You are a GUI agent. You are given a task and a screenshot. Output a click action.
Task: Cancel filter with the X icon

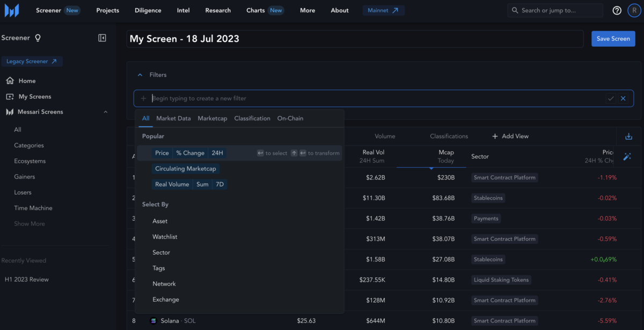pos(623,98)
